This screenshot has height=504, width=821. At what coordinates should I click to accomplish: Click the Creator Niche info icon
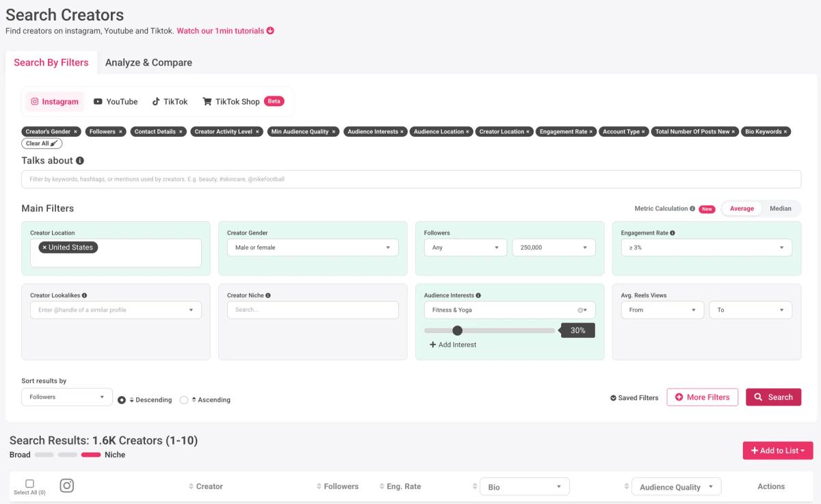point(268,295)
